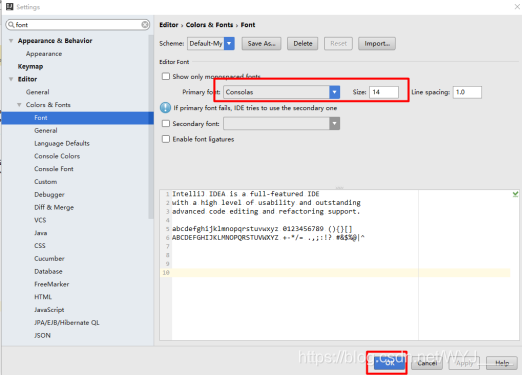Confirm with the OK button

point(389,363)
